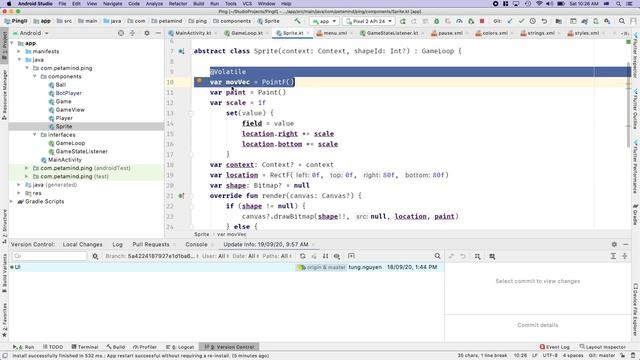Open Version Control panel settings gear
640x360 pixels.
tap(614, 244)
